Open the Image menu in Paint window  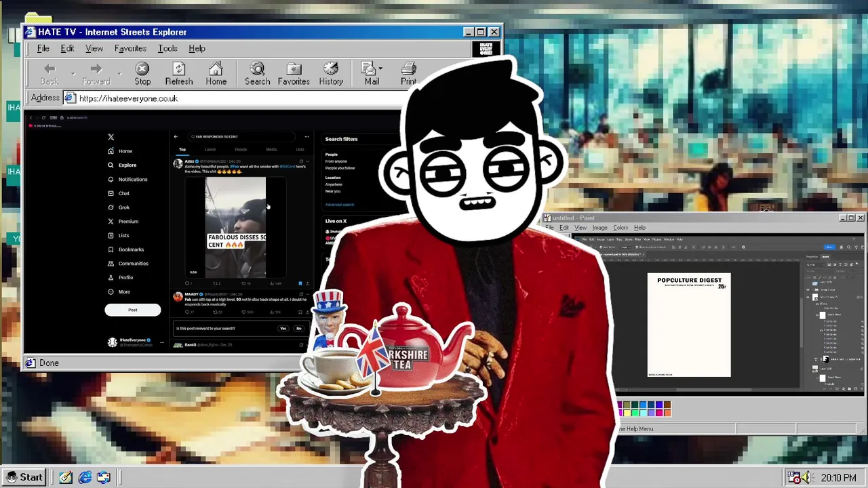point(599,228)
